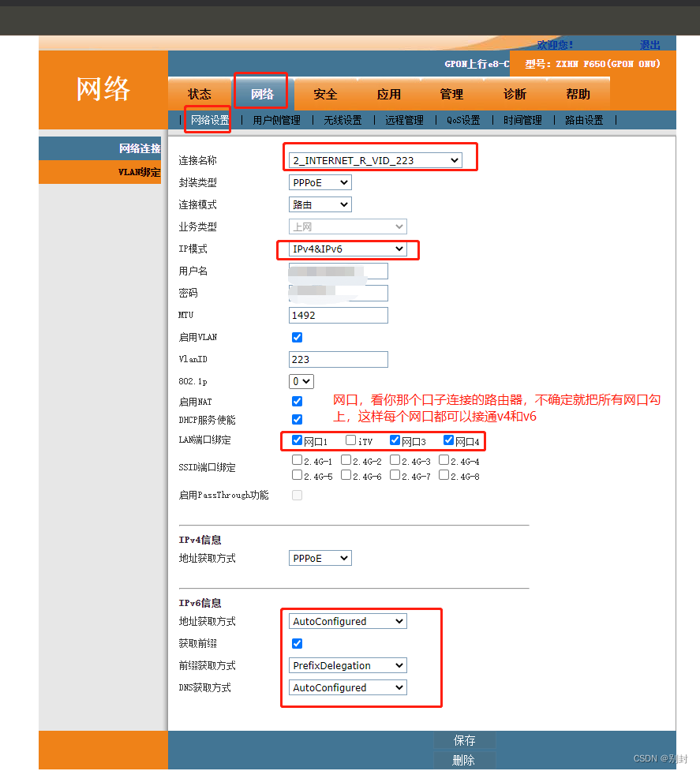
Task: Click the 启用PassThrough功能 checkbox
Action: 297,495
